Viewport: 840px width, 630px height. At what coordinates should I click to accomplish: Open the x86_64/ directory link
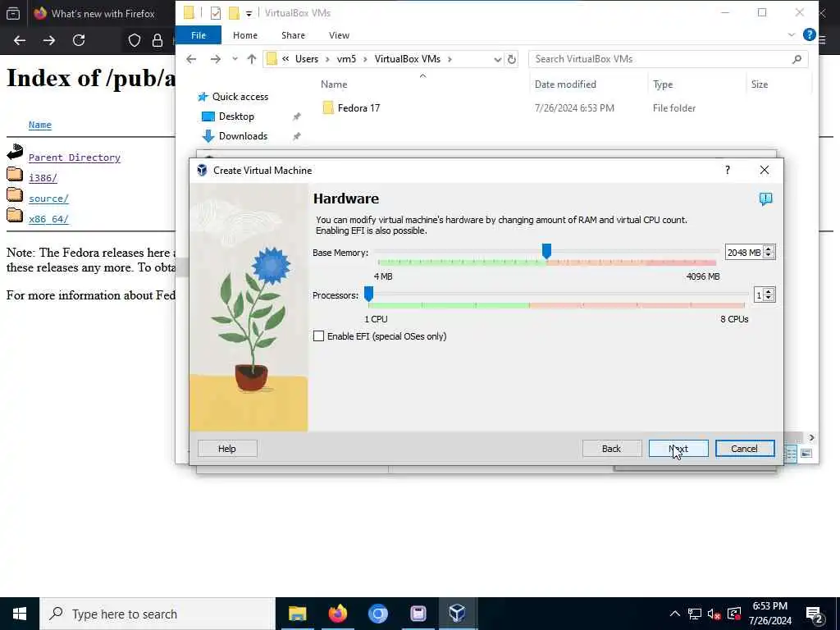(48, 219)
